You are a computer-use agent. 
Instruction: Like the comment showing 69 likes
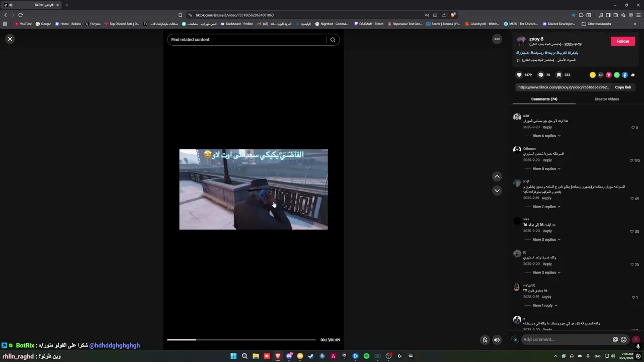coord(632,199)
